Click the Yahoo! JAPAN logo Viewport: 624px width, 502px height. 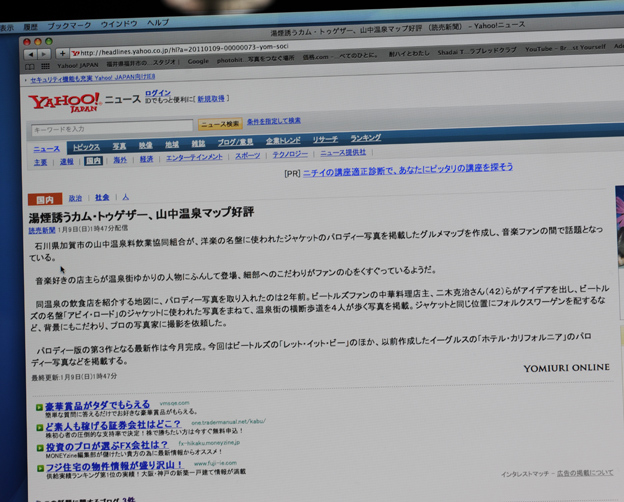pyautogui.click(x=64, y=103)
